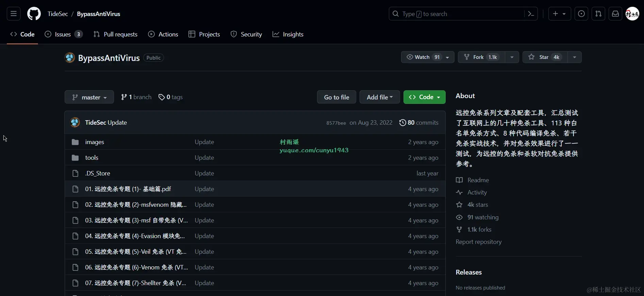Viewport: 644px width, 296px height.
Task: Expand the create new plus dropdown
Action: [560, 14]
